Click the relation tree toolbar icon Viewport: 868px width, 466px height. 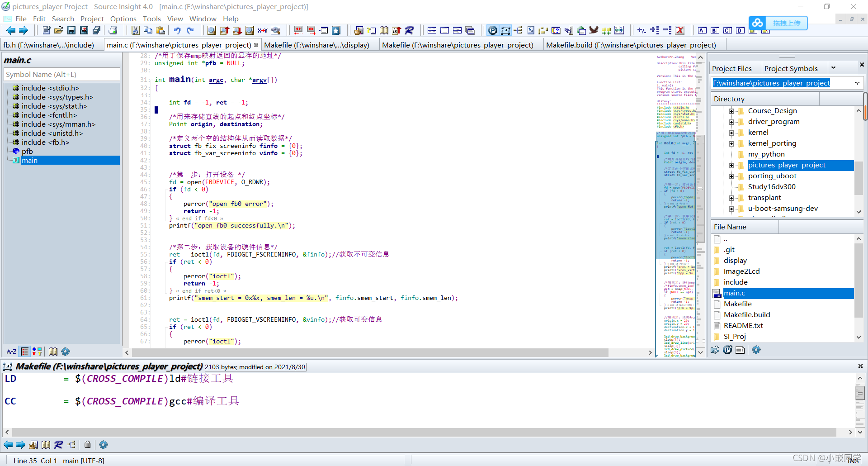tap(518, 30)
